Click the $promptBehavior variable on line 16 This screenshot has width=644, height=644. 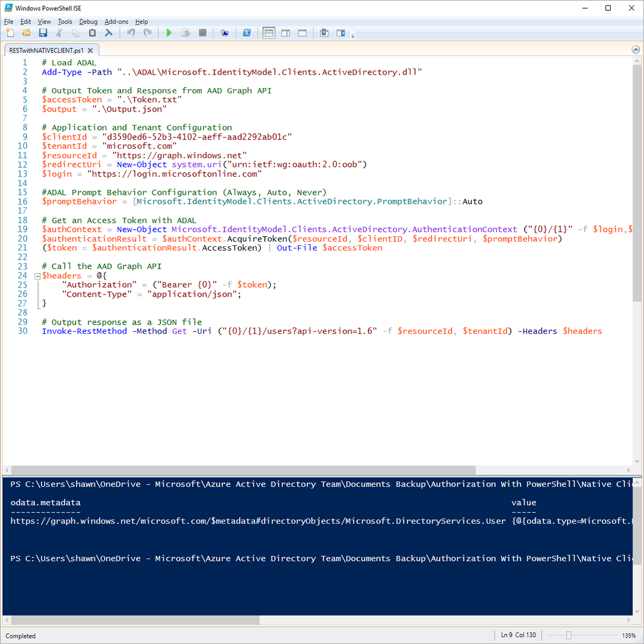pyautogui.click(x=79, y=202)
